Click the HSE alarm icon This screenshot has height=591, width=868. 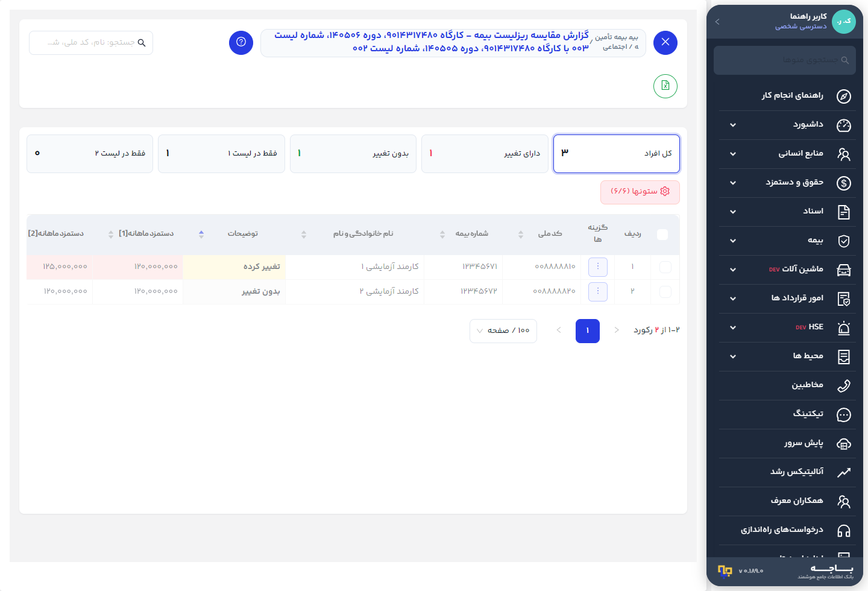(844, 327)
